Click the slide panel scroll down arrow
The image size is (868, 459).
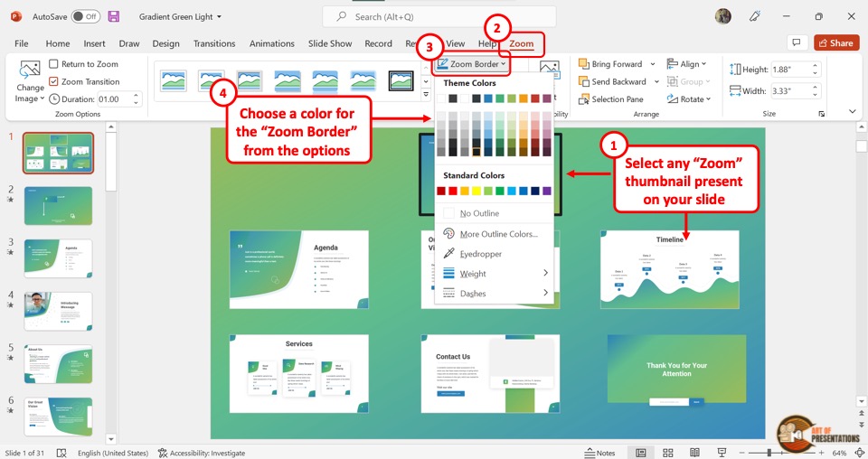coord(110,439)
